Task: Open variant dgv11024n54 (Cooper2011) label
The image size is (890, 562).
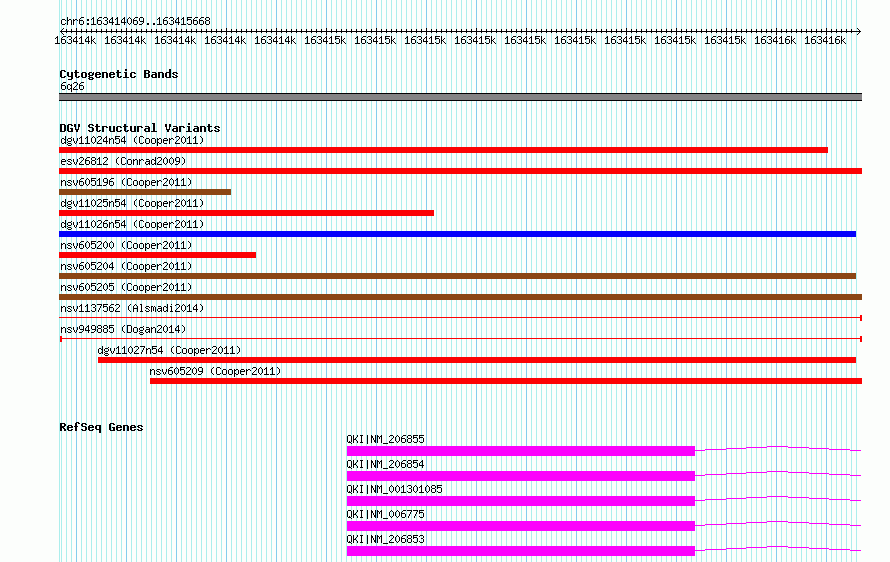Action: pyautogui.click(x=132, y=140)
